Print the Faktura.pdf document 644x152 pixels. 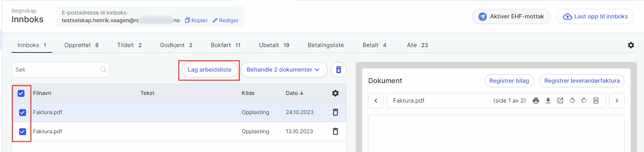click(536, 101)
